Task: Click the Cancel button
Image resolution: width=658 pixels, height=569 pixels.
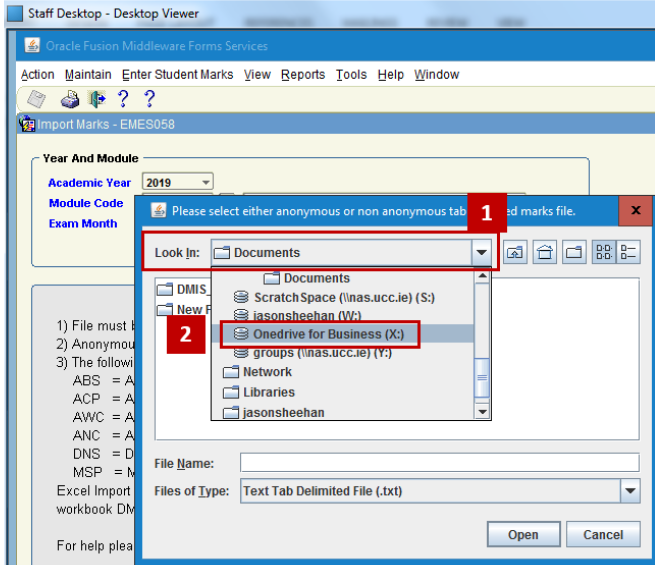Action: (x=603, y=535)
